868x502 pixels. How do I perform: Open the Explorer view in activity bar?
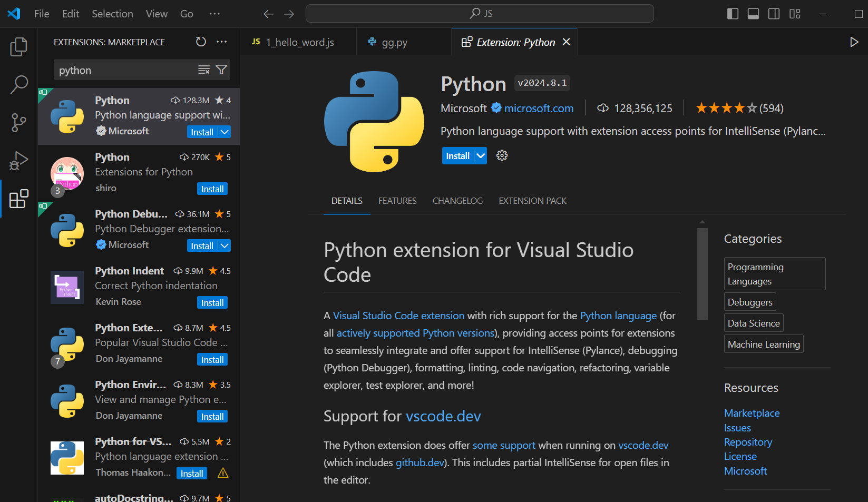tap(18, 47)
